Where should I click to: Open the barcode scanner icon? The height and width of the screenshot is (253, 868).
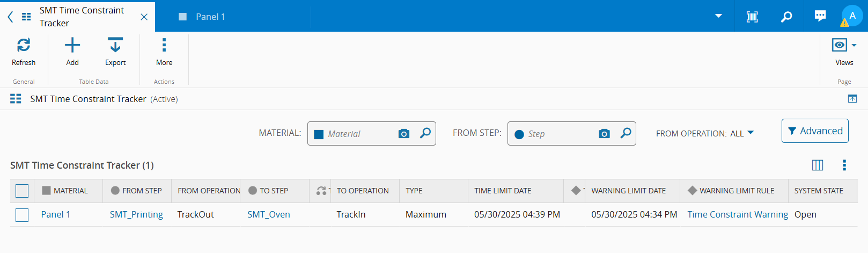(752, 17)
